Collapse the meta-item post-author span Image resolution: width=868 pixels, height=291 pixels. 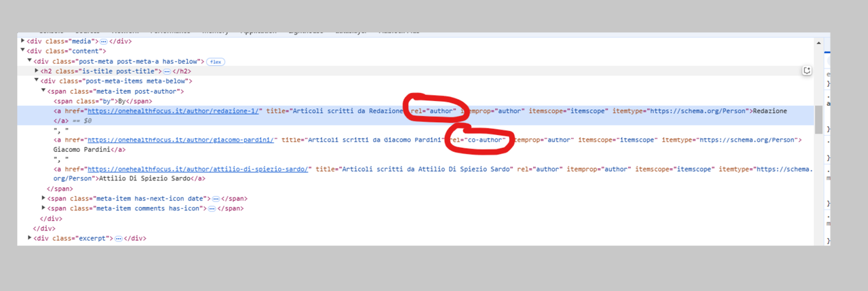pyautogui.click(x=43, y=91)
